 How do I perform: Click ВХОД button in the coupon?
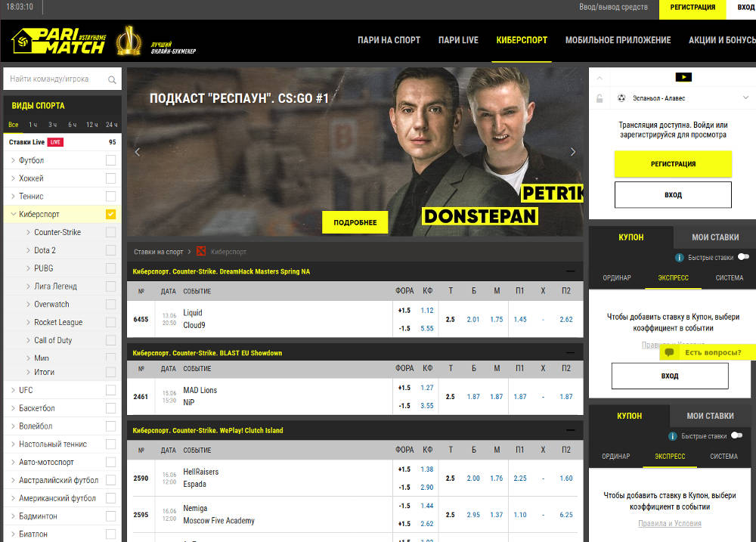[670, 376]
